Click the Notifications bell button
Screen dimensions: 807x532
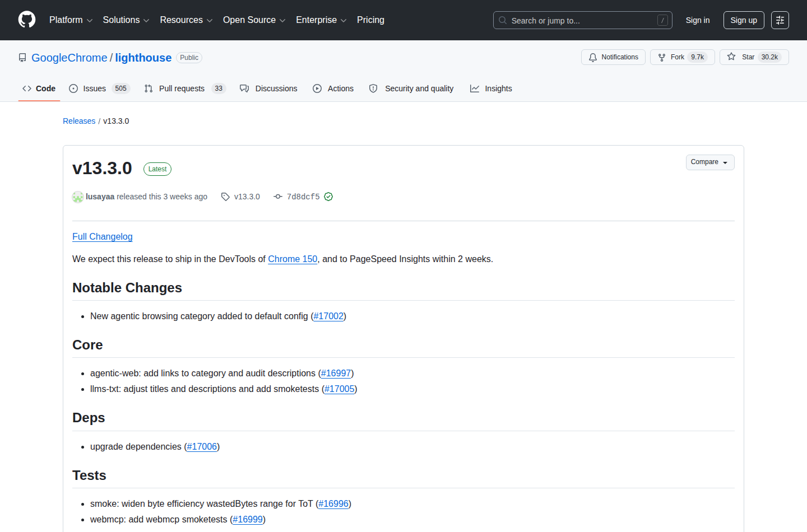tap(613, 57)
